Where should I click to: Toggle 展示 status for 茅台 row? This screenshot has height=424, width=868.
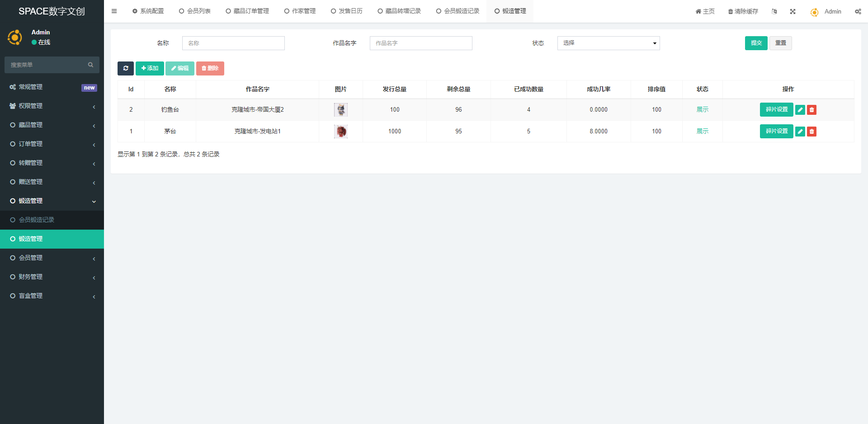[702, 132]
